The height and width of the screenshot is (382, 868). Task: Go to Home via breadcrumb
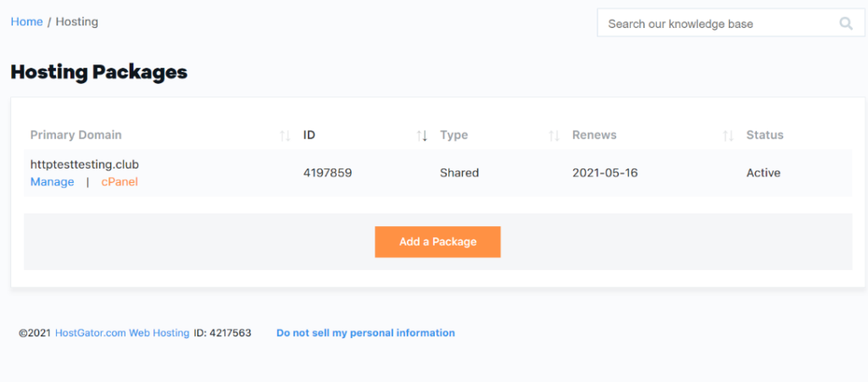click(x=26, y=22)
